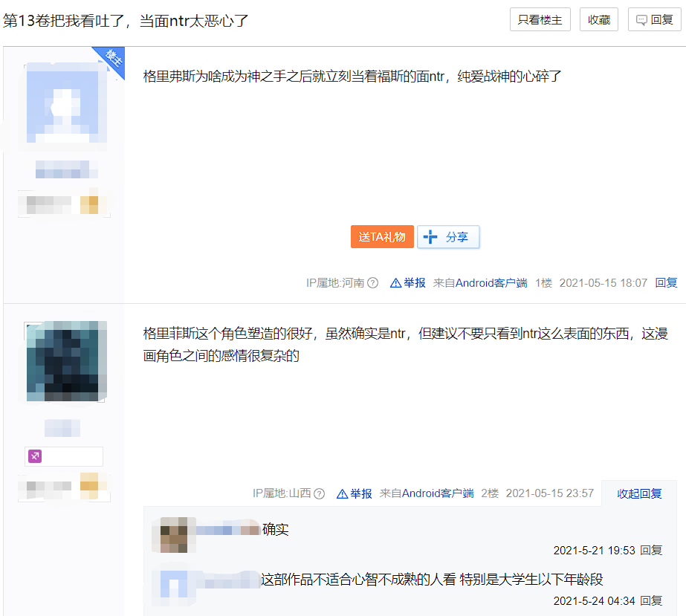Collapse replies with 收起回复
The width and height of the screenshot is (686, 616).
point(639,493)
